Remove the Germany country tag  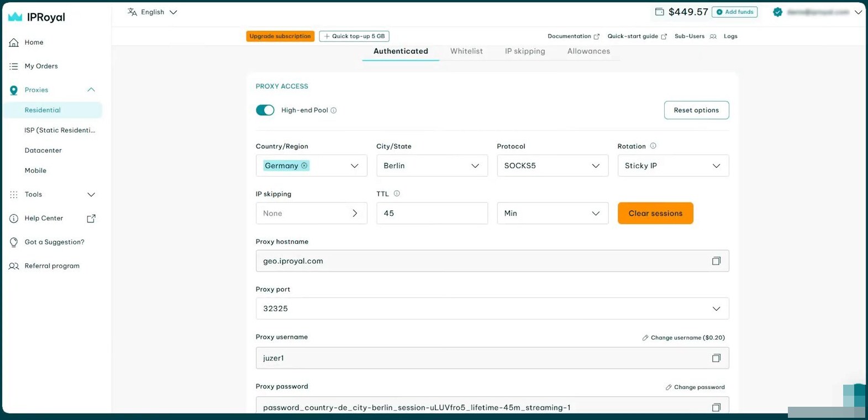click(304, 166)
